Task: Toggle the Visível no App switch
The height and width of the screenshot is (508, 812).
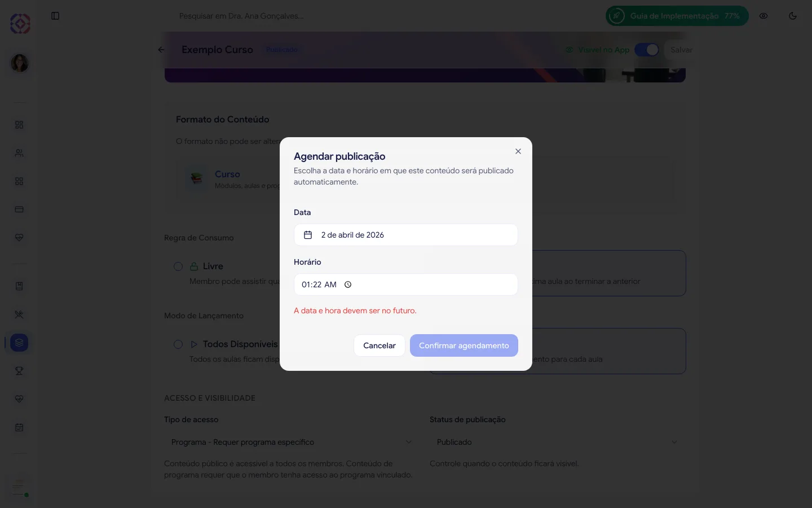Action: [647, 50]
